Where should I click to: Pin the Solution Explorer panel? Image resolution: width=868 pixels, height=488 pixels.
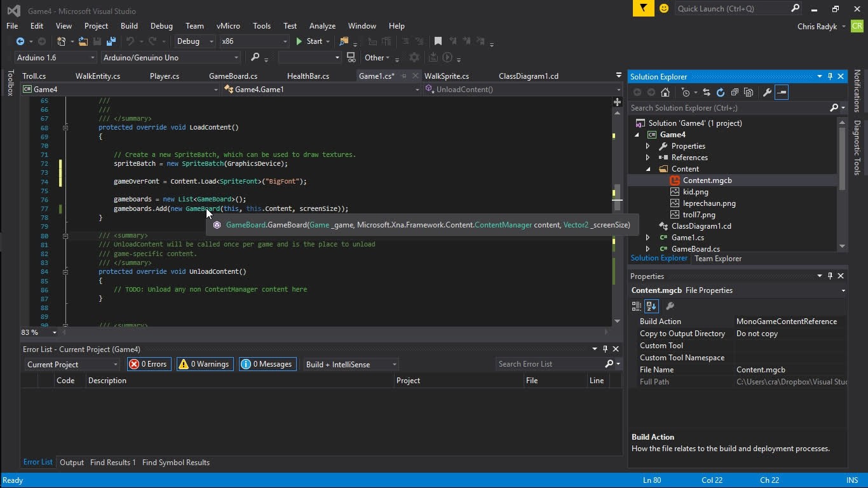tap(830, 76)
